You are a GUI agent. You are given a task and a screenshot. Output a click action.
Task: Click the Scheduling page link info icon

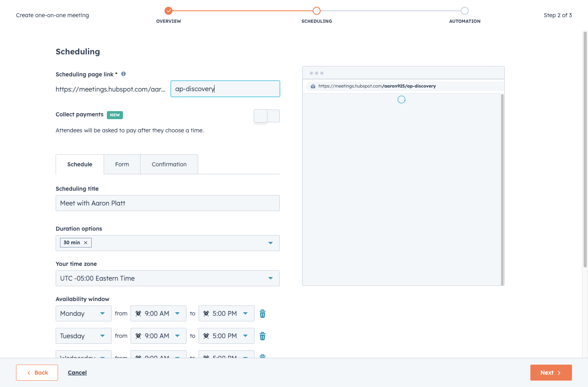click(123, 74)
